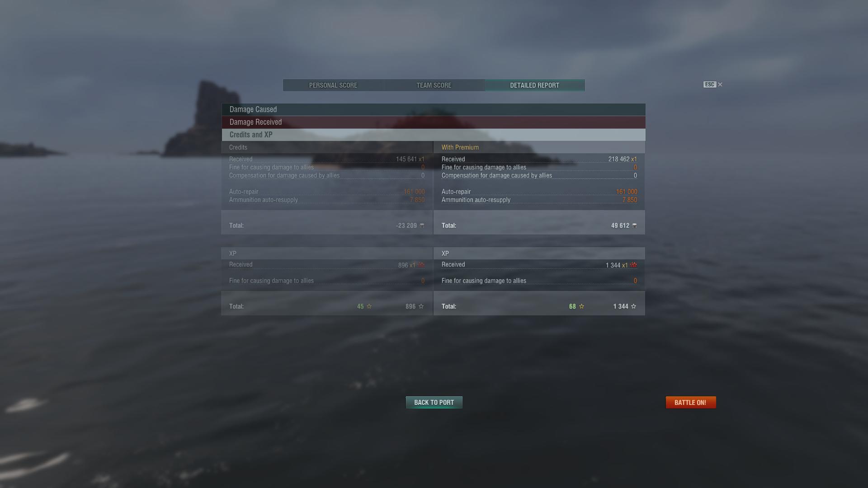Open the Team Score tab

pyautogui.click(x=434, y=85)
